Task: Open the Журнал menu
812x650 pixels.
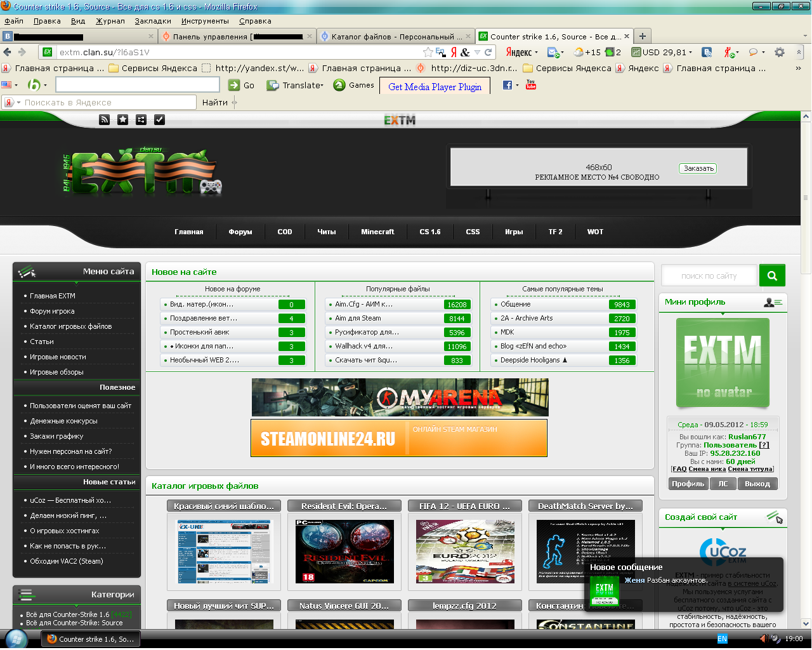Action: click(x=110, y=21)
